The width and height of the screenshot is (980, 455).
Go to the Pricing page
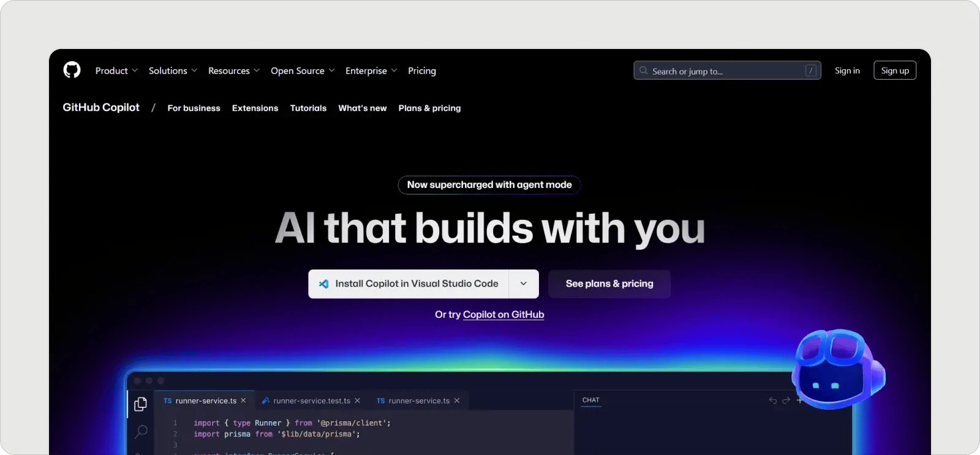[x=422, y=71]
